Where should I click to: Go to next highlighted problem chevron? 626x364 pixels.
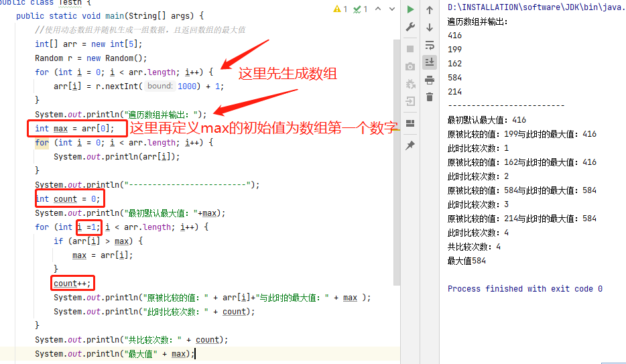[x=392, y=9]
